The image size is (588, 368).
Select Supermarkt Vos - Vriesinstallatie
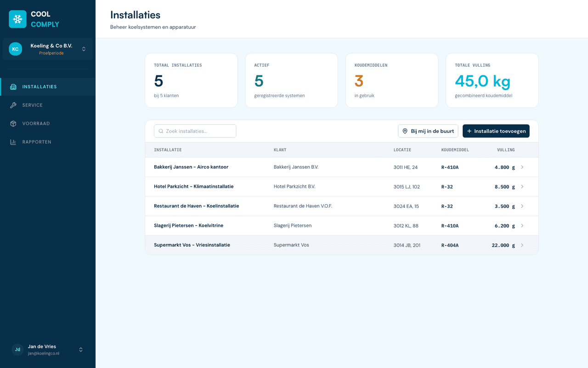click(192, 245)
